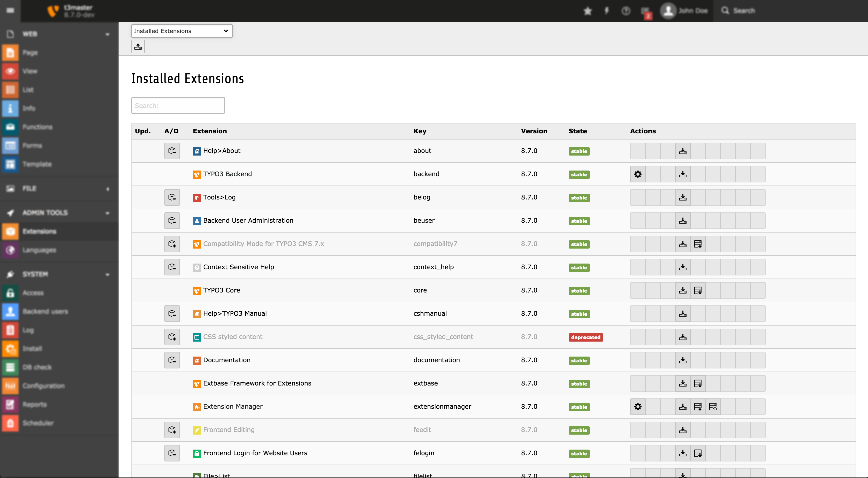Viewport: 868px width, 478px height.
Task: Click the Search field in Installed Extensions
Action: click(x=177, y=105)
